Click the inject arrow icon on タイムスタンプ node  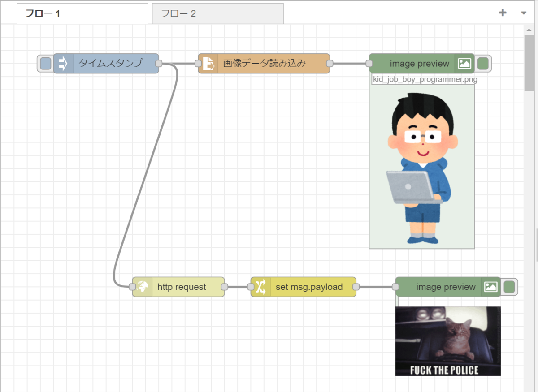(63, 64)
